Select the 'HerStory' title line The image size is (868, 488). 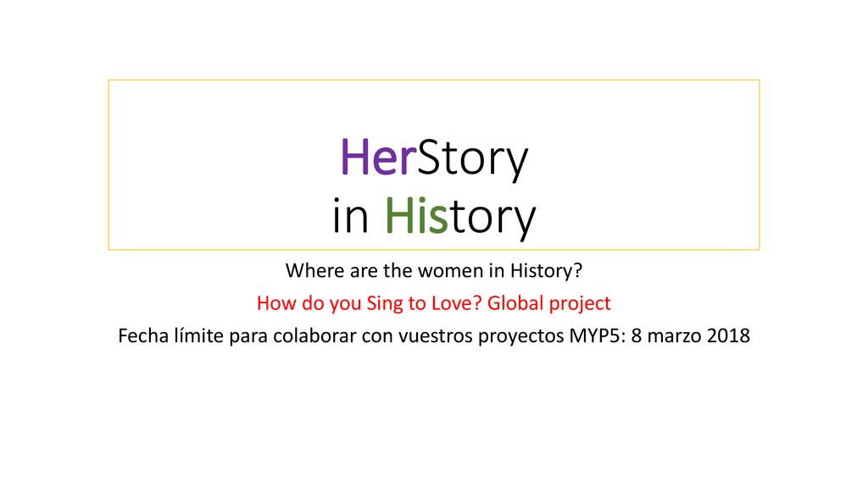434,158
